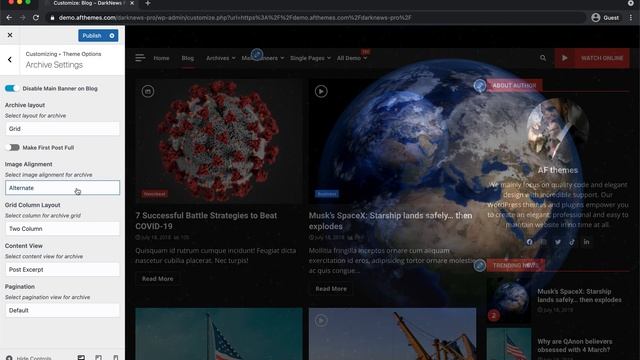Open the author's Facebook icon
Image resolution: width=640 pixels, height=360 pixels.
click(x=529, y=242)
